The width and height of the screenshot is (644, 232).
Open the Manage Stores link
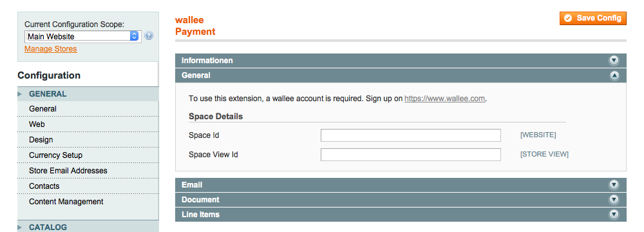pyautogui.click(x=50, y=49)
